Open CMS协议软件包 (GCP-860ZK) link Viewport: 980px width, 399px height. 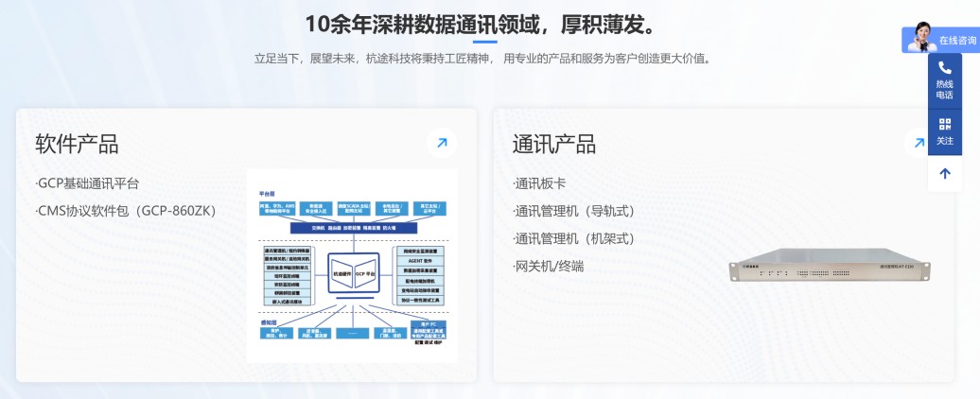tap(126, 211)
